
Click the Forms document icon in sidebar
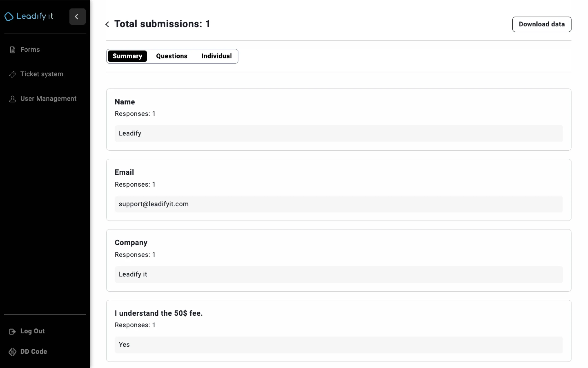[12, 49]
